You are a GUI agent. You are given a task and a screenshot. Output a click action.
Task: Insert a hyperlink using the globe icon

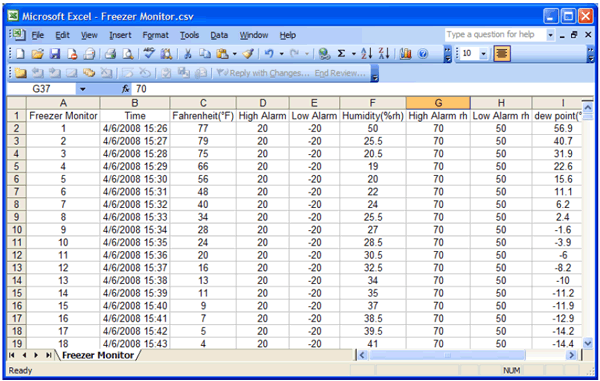tap(324, 54)
